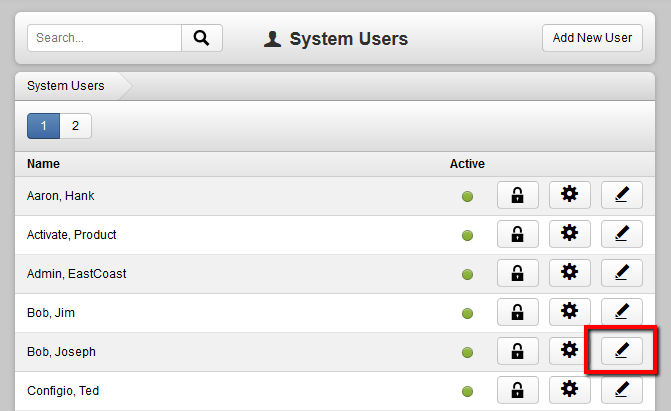This screenshot has width=671, height=411.
Task: Edit Admin, EastCoast via pencil icon
Action: point(622,273)
